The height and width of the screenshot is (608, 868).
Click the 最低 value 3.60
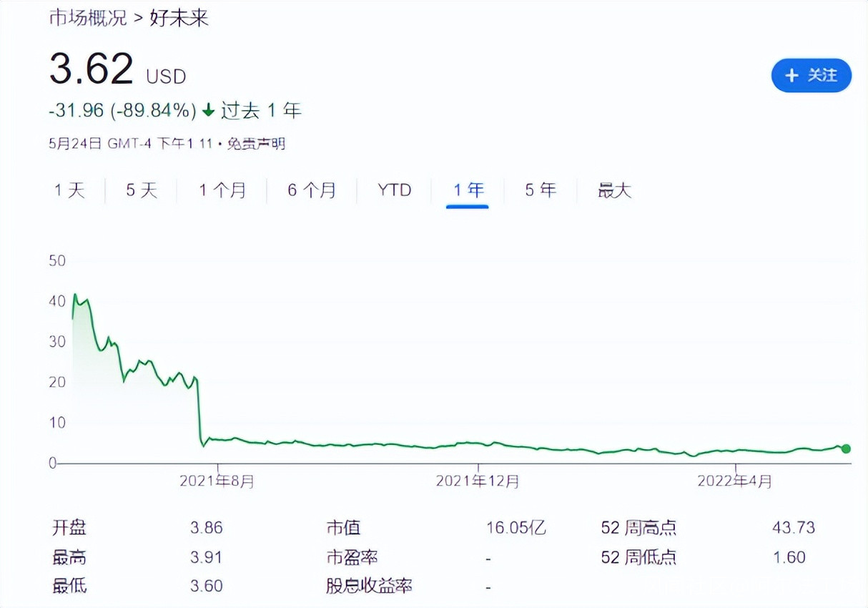(x=207, y=586)
